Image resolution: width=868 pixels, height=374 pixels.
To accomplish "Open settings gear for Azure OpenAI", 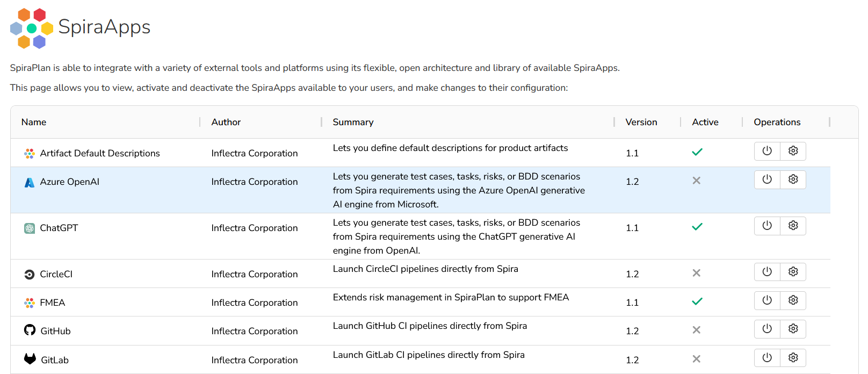I will 793,179.
